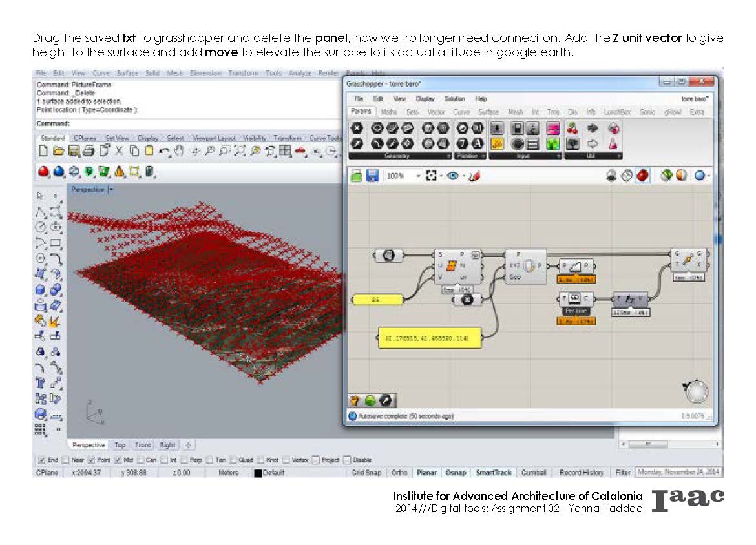
Task: Switch to the Vector tab in Grasshopper
Action: point(436,112)
